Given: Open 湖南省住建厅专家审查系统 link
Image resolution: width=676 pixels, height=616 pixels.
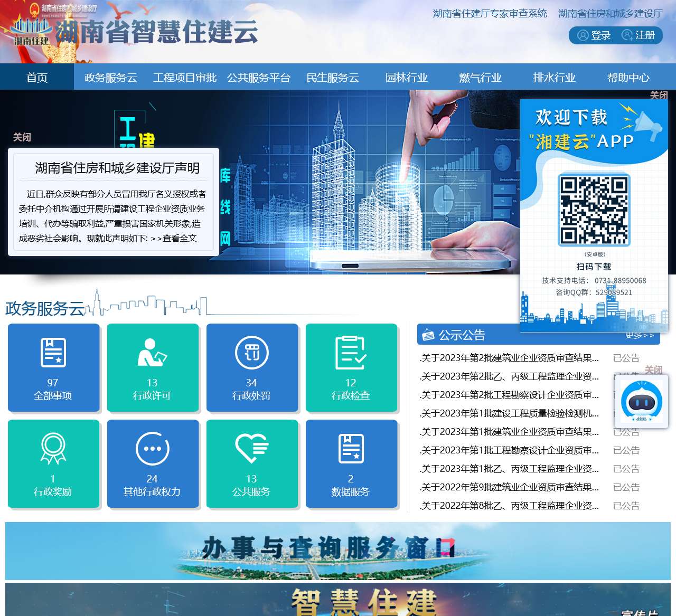Looking at the screenshot, I should tap(490, 14).
